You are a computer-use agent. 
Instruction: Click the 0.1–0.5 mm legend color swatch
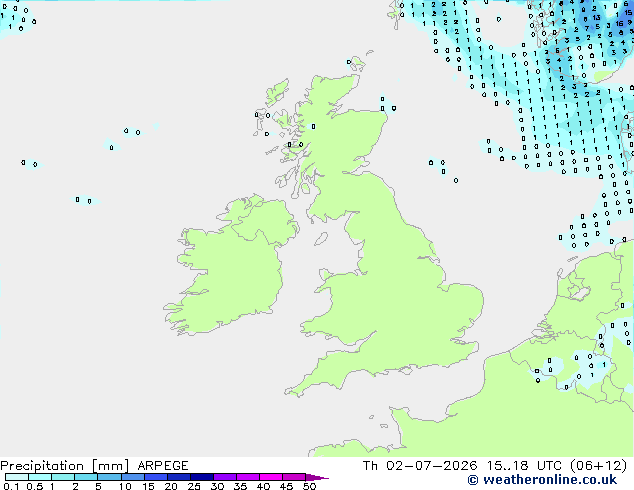17,477
